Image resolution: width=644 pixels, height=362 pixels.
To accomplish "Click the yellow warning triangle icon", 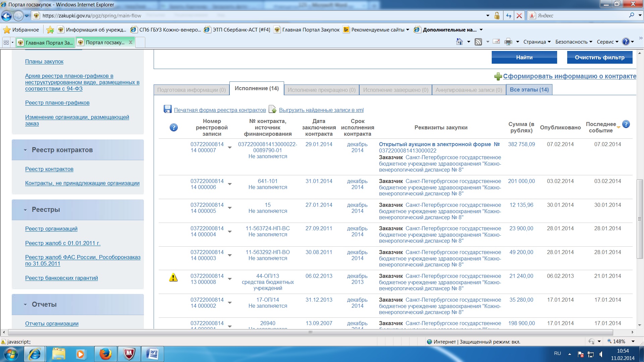I will 173,278.
